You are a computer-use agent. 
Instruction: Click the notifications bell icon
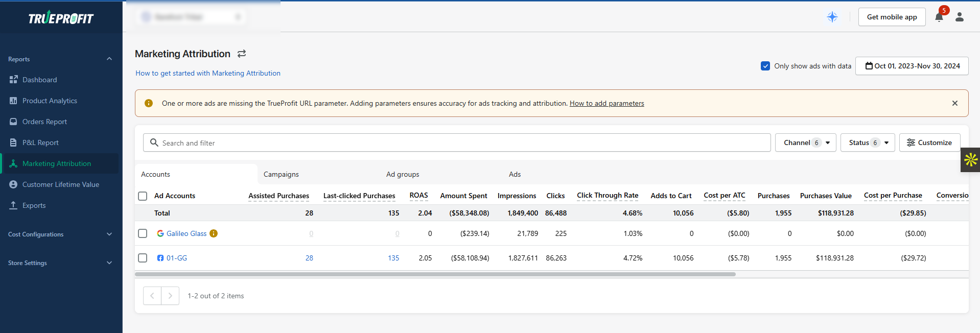[939, 17]
